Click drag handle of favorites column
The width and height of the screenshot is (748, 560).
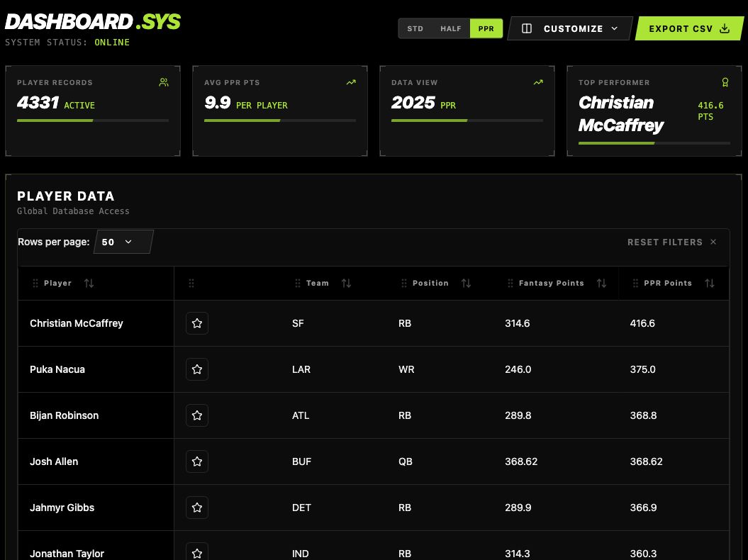pyautogui.click(x=191, y=284)
